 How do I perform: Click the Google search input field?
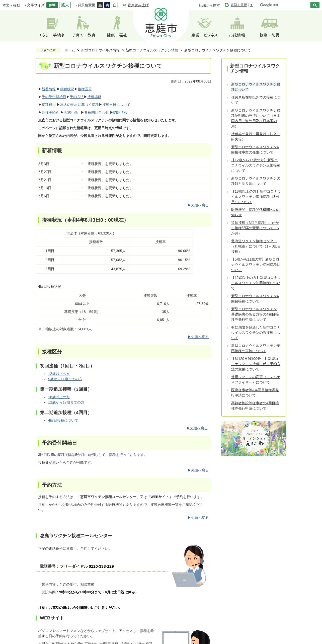point(284,5)
